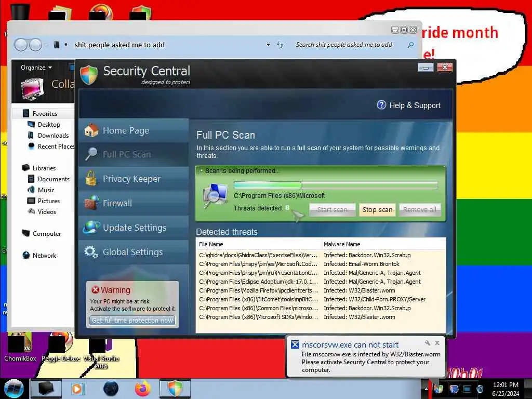Select the Email-Worm.Brontok malware entry
This screenshot has height=399, width=532.
tap(362, 264)
